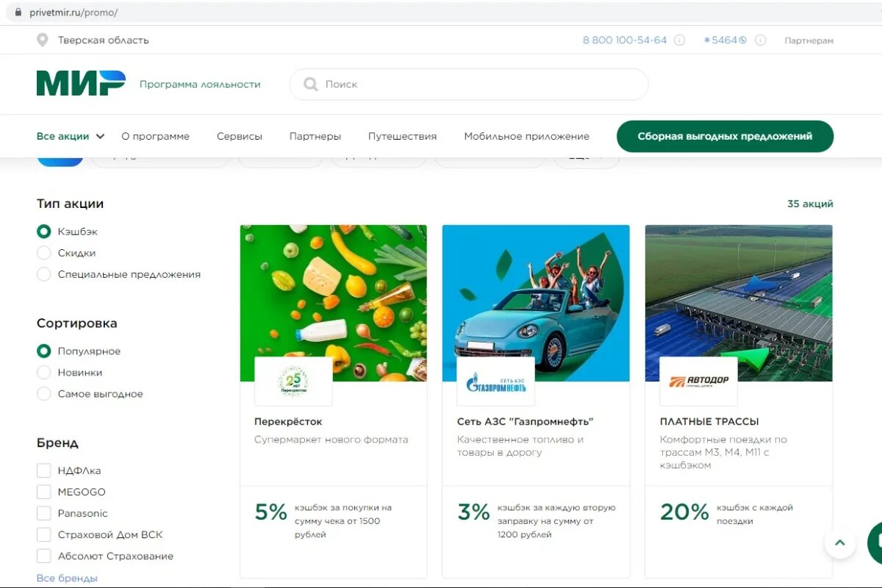
Task: Open the Путешествия menu item
Action: 402,136
